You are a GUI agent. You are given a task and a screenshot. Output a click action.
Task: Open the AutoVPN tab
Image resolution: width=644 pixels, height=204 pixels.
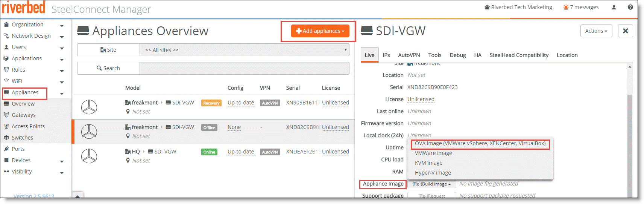pos(409,55)
